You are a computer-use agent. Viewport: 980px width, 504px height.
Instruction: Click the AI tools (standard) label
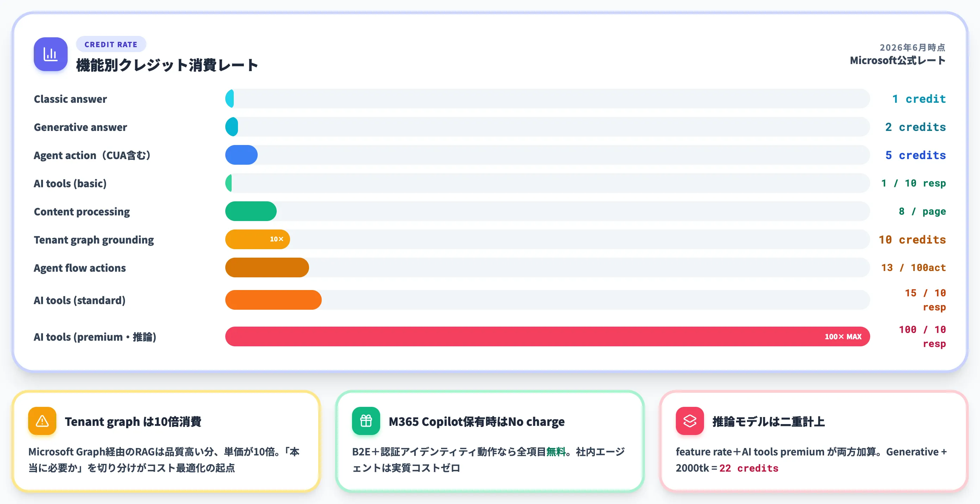[x=80, y=300]
